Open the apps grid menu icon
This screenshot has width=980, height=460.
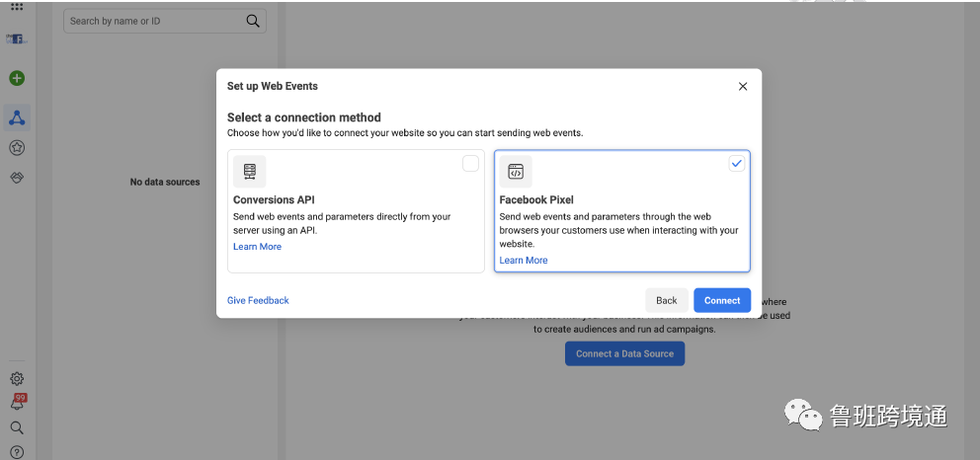coord(17,7)
